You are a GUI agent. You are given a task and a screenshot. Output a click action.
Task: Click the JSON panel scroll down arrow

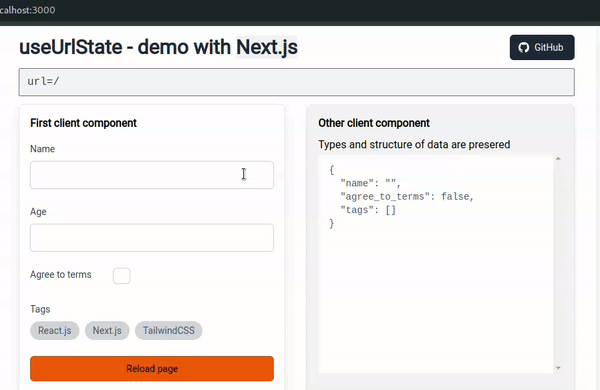tap(558, 368)
